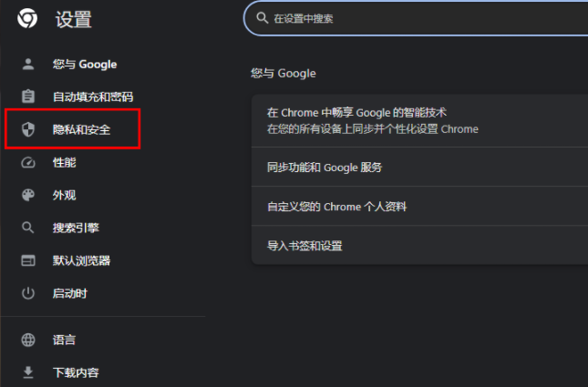Screen dimensions: 588x387
Task: Open the 您与 Google sidebar section
Action: tap(85, 64)
